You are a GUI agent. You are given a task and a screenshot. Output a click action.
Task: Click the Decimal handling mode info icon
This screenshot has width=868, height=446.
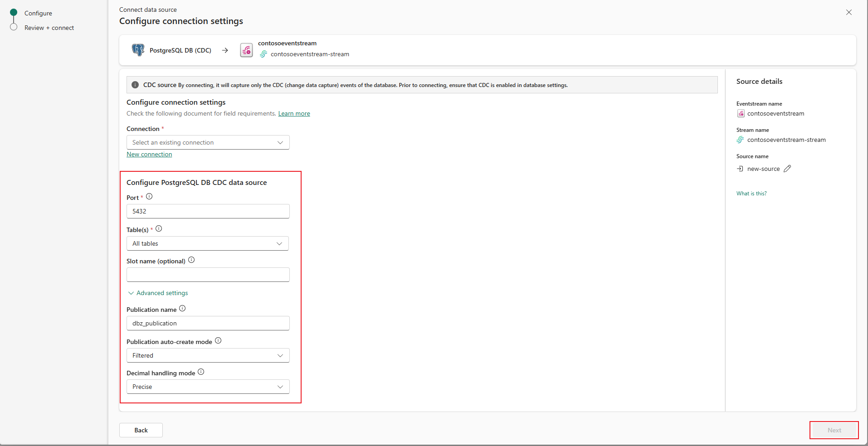click(201, 372)
